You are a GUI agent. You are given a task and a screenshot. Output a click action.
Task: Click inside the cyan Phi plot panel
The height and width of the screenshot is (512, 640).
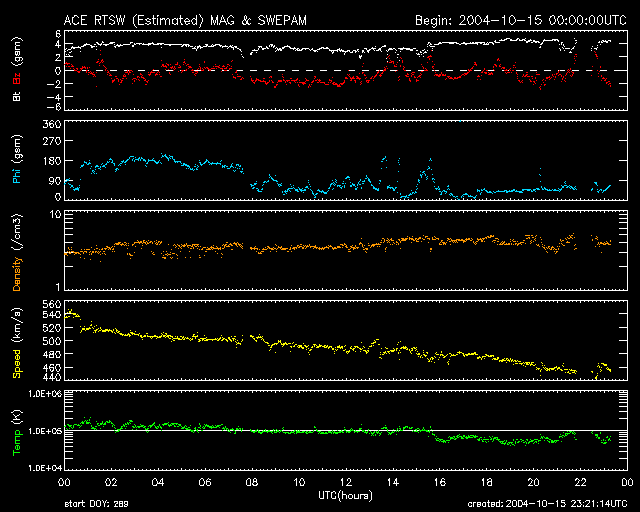pos(346,160)
